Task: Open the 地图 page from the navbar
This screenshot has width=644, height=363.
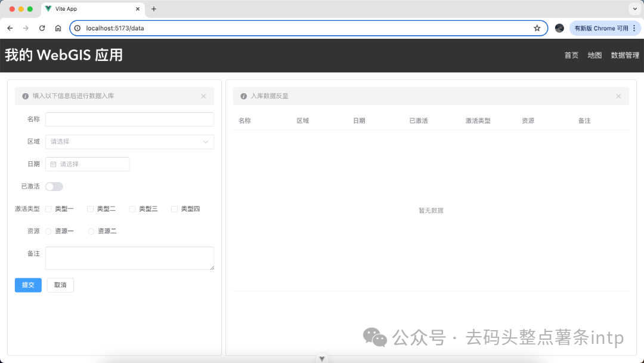Action: pyautogui.click(x=595, y=55)
